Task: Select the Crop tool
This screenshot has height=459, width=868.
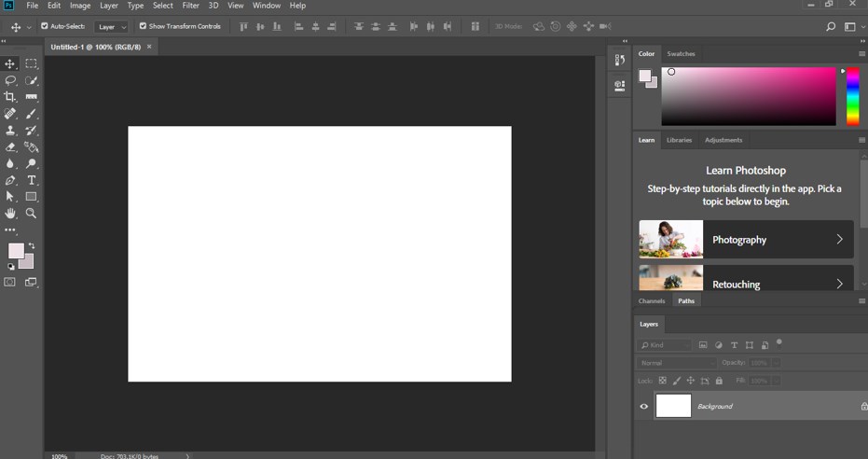Action: pyautogui.click(x=10, y=97)
